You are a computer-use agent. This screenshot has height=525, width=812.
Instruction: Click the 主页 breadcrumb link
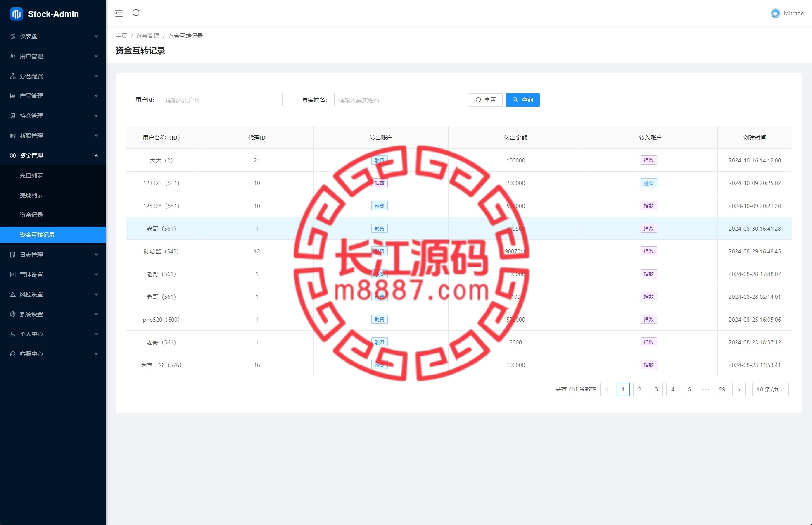coord(121,36)
